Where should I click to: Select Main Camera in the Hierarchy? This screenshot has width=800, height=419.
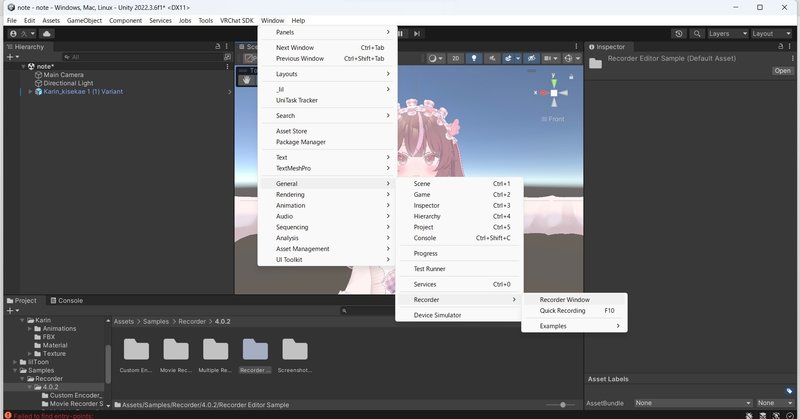coord(63,75)
